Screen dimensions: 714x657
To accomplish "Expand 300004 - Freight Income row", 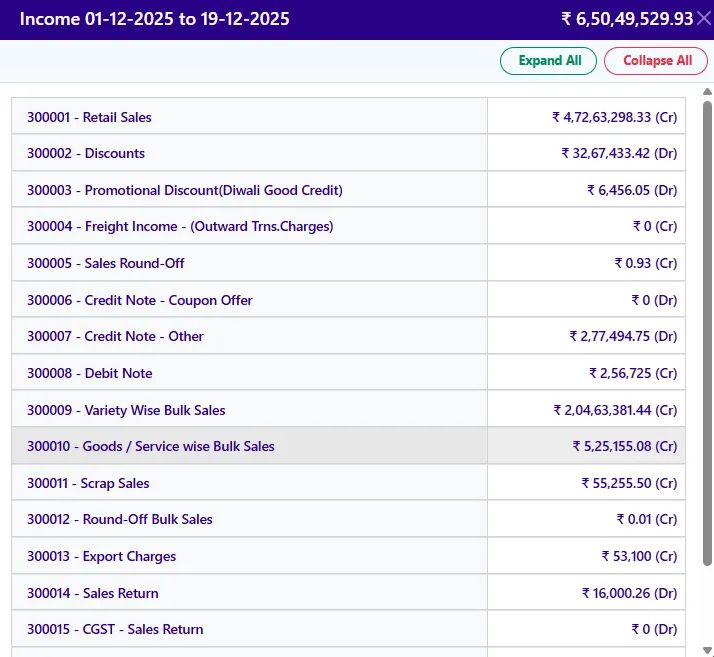I will click(348, 226).
